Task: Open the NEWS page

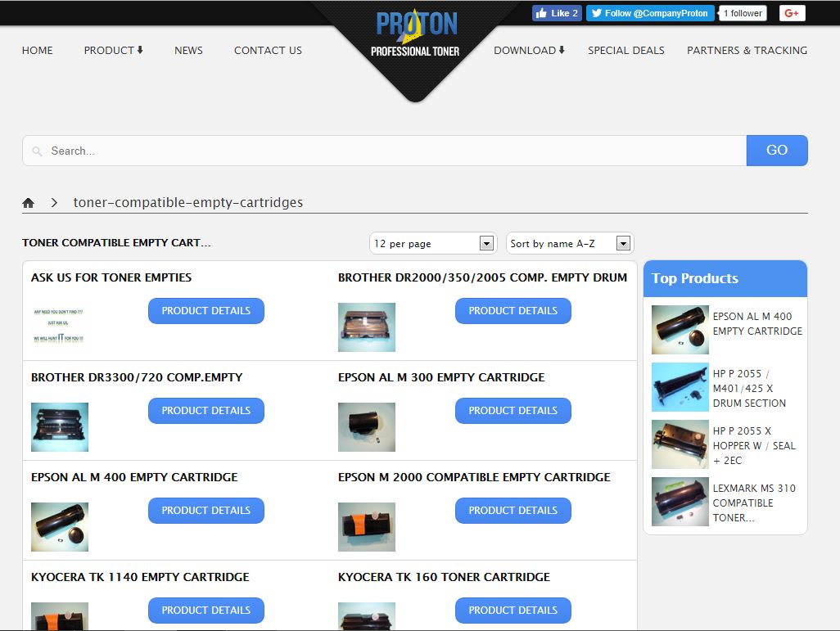Action: 188,51
